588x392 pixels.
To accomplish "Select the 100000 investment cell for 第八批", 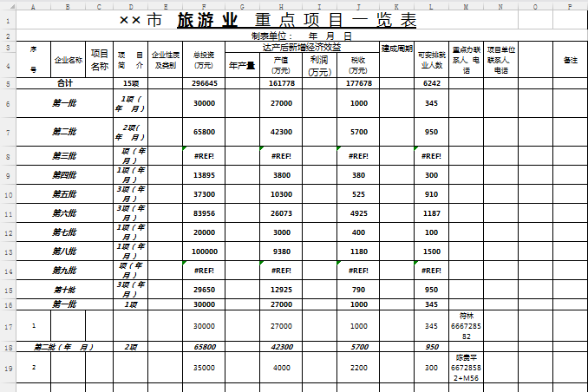I will (x=204, y=252).
